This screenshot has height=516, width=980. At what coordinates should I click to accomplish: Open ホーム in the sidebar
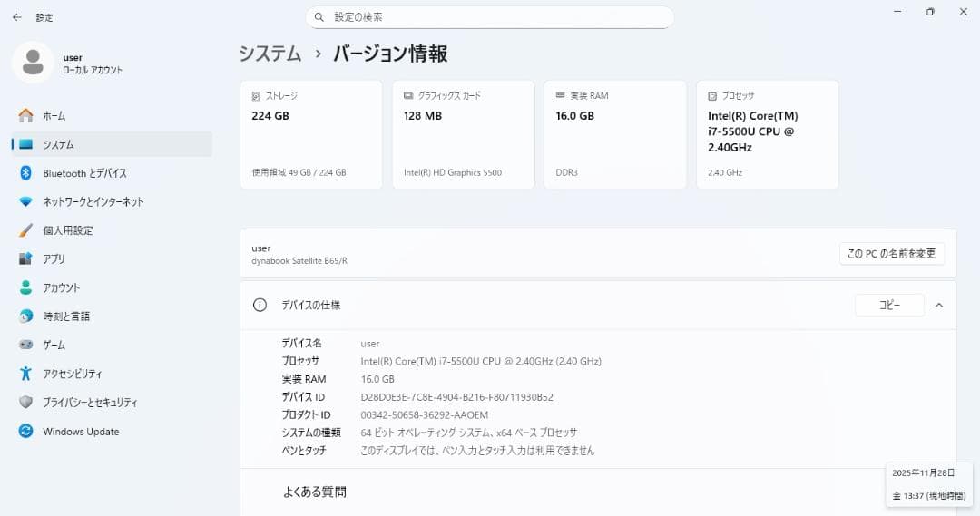coord(112,115)
